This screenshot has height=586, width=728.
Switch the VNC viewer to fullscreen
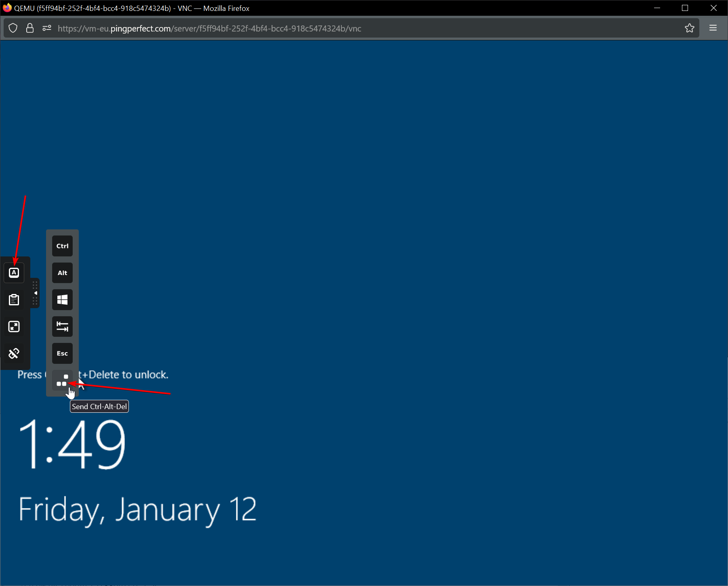[14, 327]
